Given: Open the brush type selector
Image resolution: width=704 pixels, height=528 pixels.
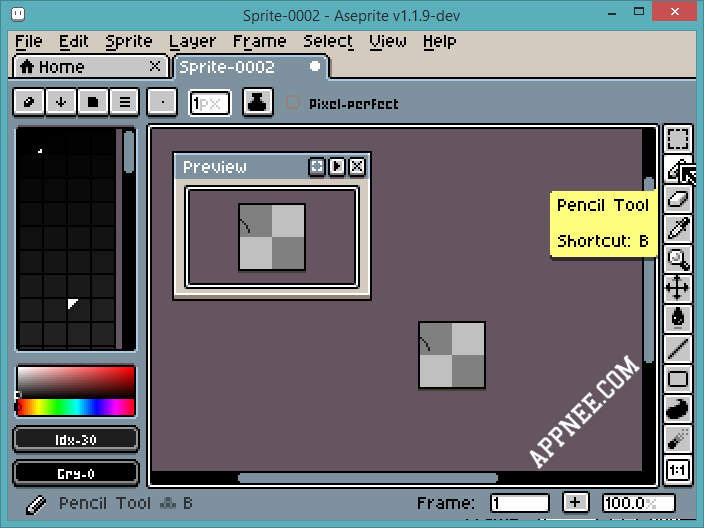Looking at the screenshot, I should tap(162, 102).
